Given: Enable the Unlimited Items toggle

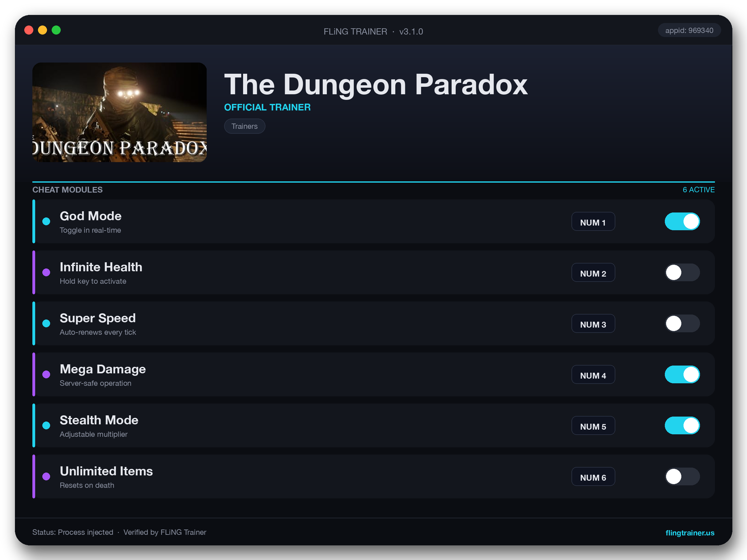Looking at the screenshot, I should click(682, 476).
